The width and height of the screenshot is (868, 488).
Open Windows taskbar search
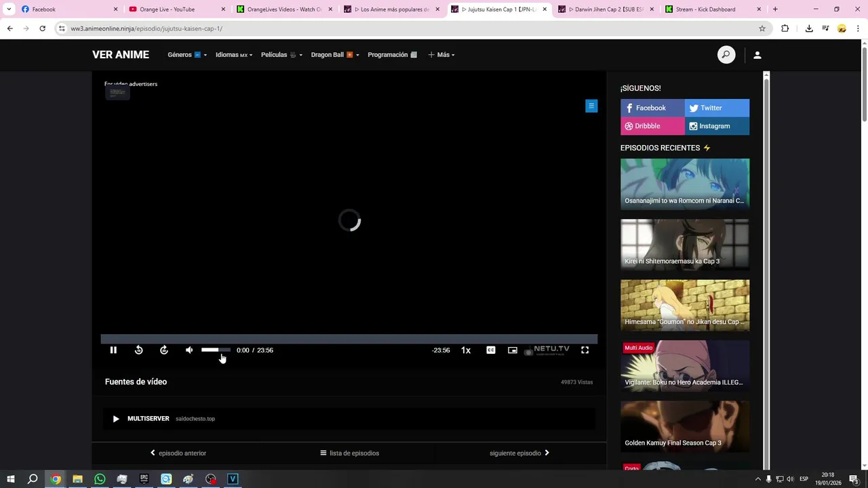click(33, 479)
